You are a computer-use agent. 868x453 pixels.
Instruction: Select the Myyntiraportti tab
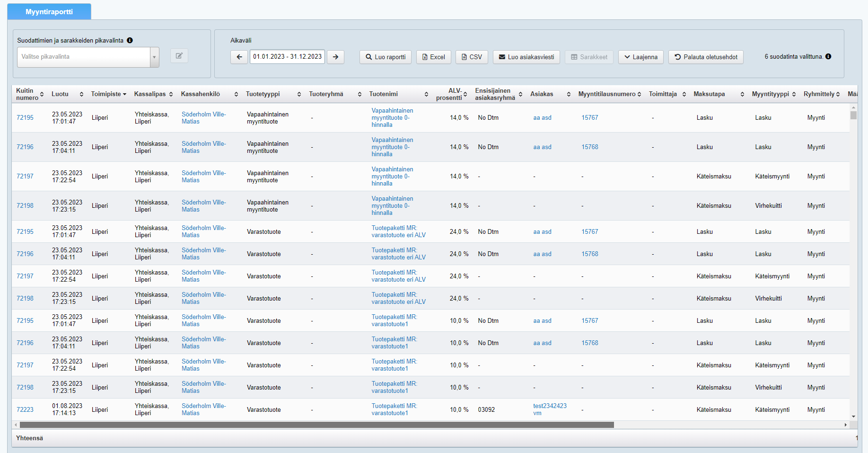pos(49,12)
